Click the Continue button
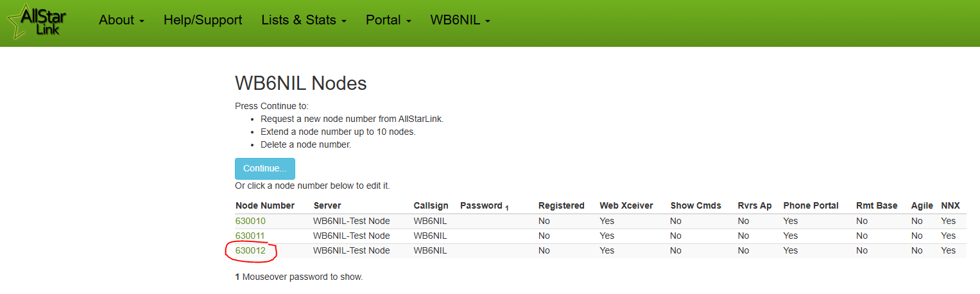This screenshot has height=294, width=980. click(265, 168)
